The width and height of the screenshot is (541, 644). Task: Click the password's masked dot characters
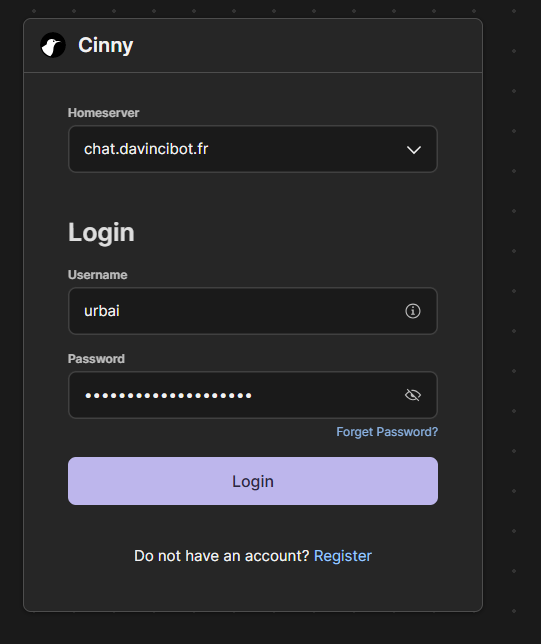tap(168, 396)
